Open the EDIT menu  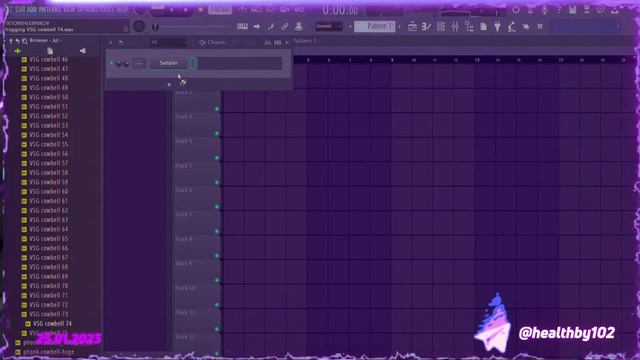click(x=20, y=9)
